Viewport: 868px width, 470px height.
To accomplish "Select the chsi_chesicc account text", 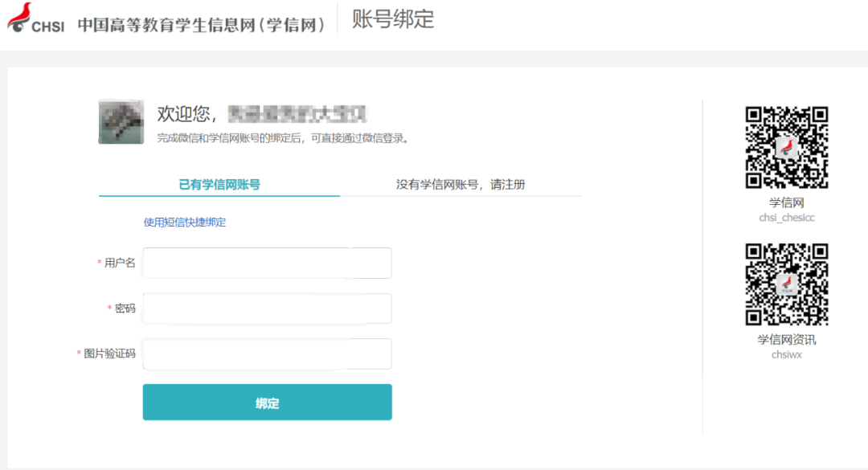I will click(787, 218).
